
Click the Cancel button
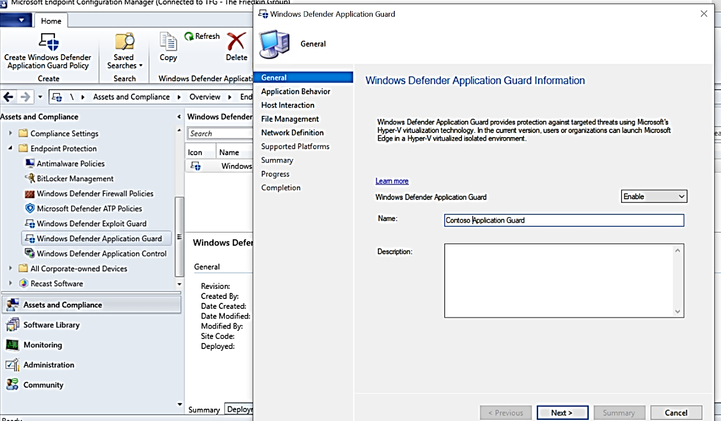click(x=676, y=412)
